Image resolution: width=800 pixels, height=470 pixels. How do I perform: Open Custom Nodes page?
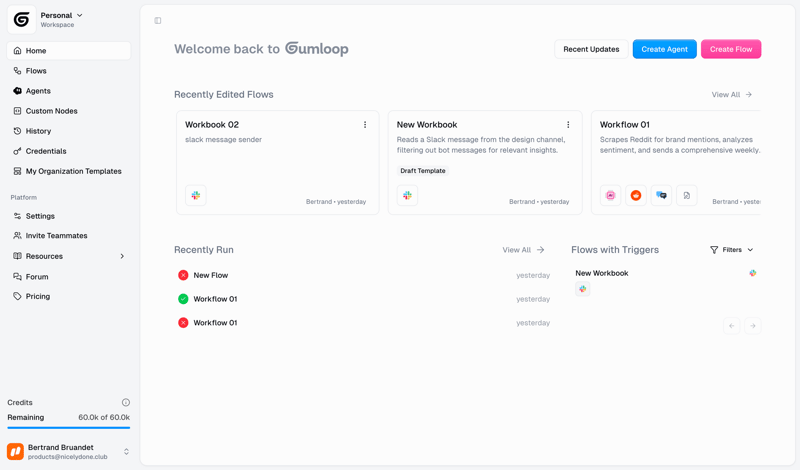click(69, 111)
